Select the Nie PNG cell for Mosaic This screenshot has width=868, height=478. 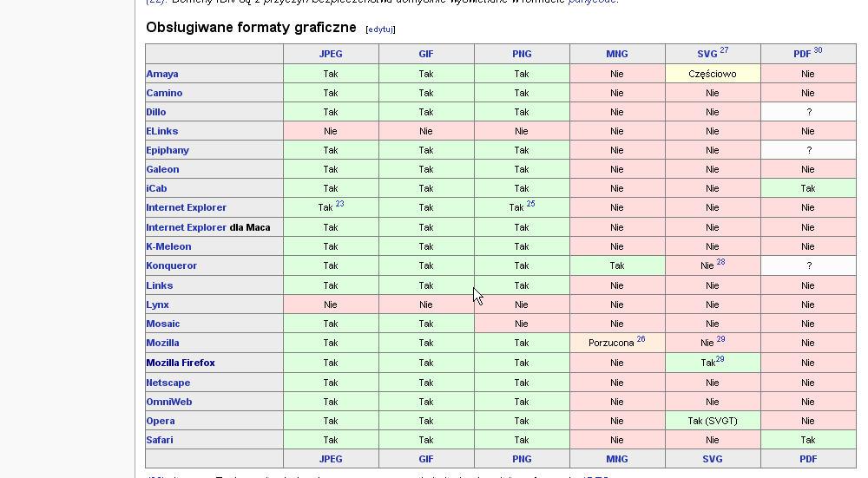[x=522, y=324]
